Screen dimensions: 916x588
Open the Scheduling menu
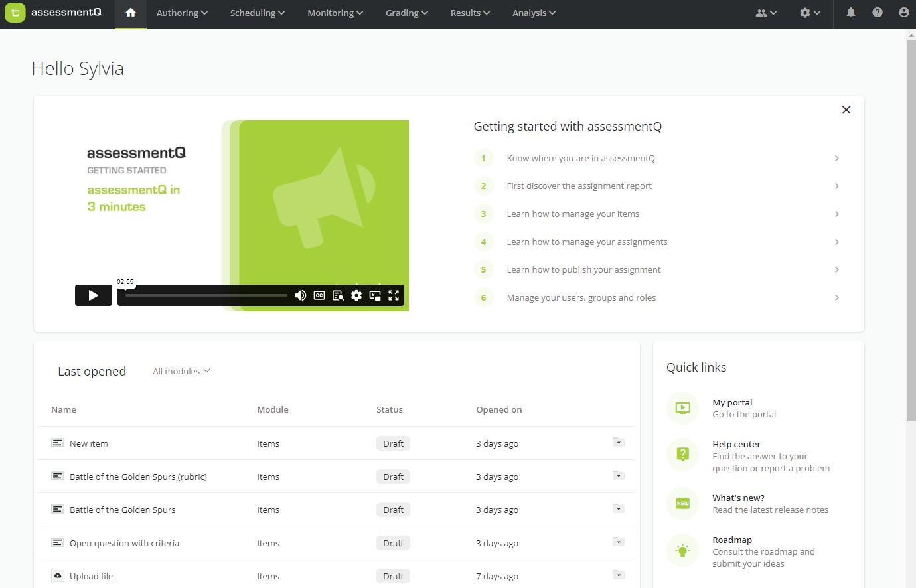(x=258, y=13)
